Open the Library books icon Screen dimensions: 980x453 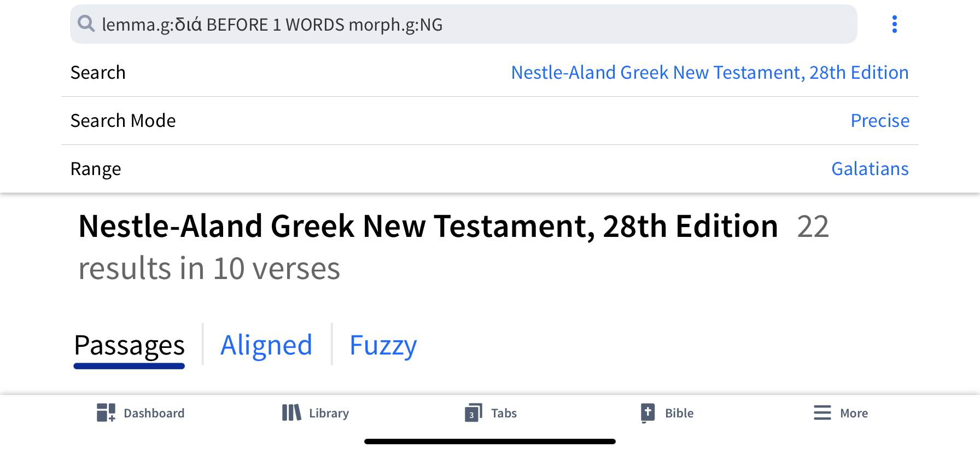click(291, 413)
